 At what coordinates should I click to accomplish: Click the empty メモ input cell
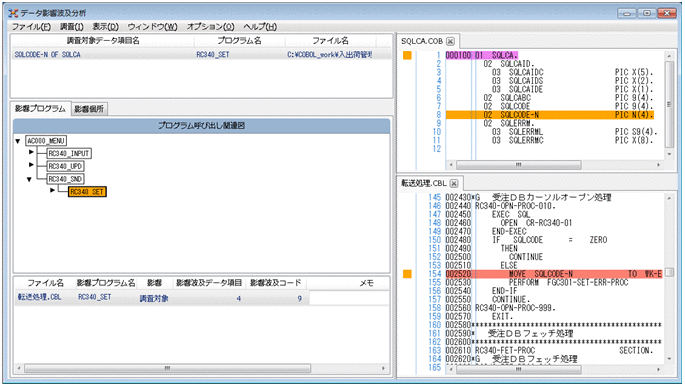[x=349, y=298]
